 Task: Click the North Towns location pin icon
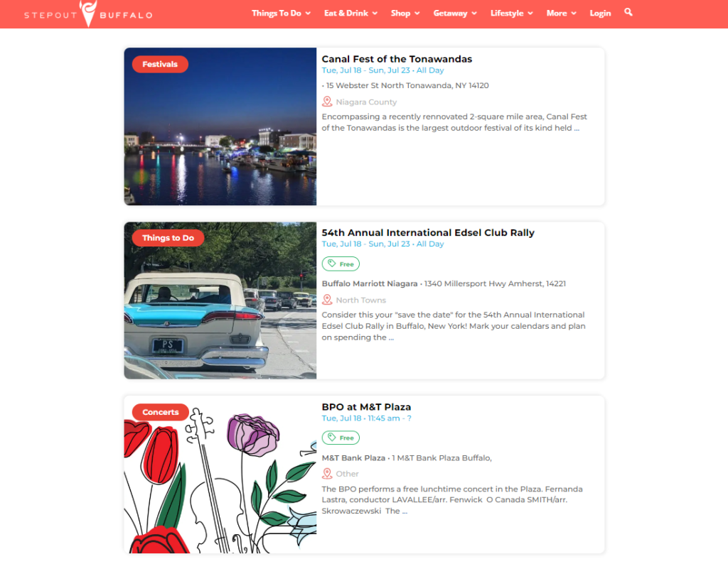pyautogui.click(x=327, y=300)
